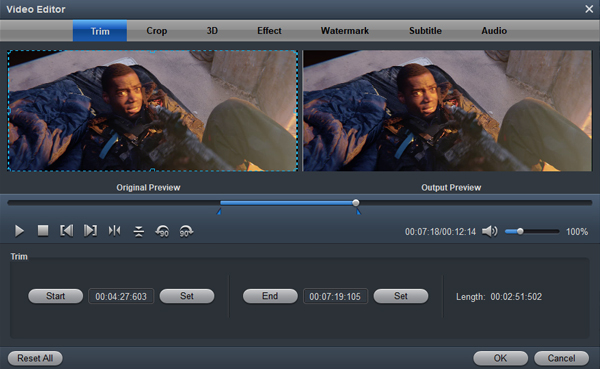The image size is (600, 369).
Task: Click the trim end marker on timeline
Action: coord(358,211)
